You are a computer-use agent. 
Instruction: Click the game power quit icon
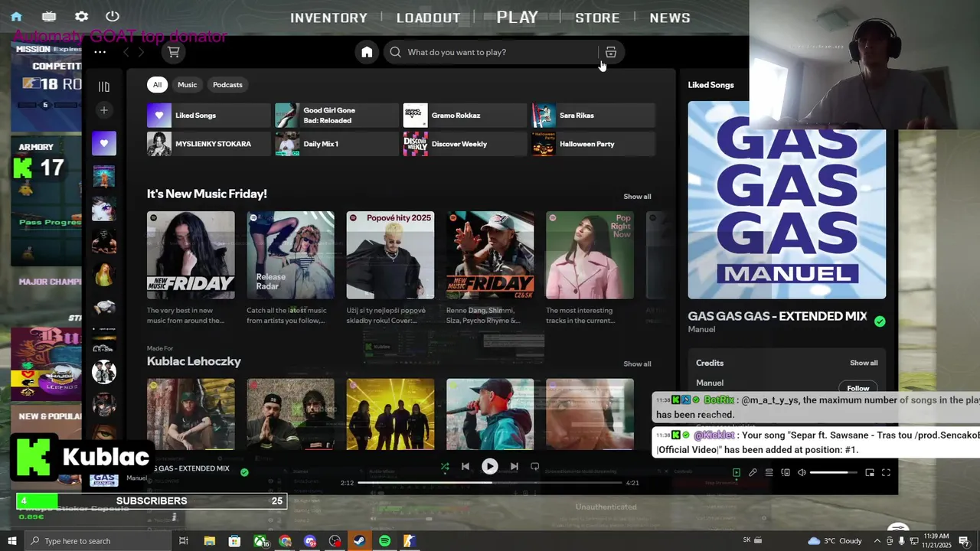click(x=113, y=16)
